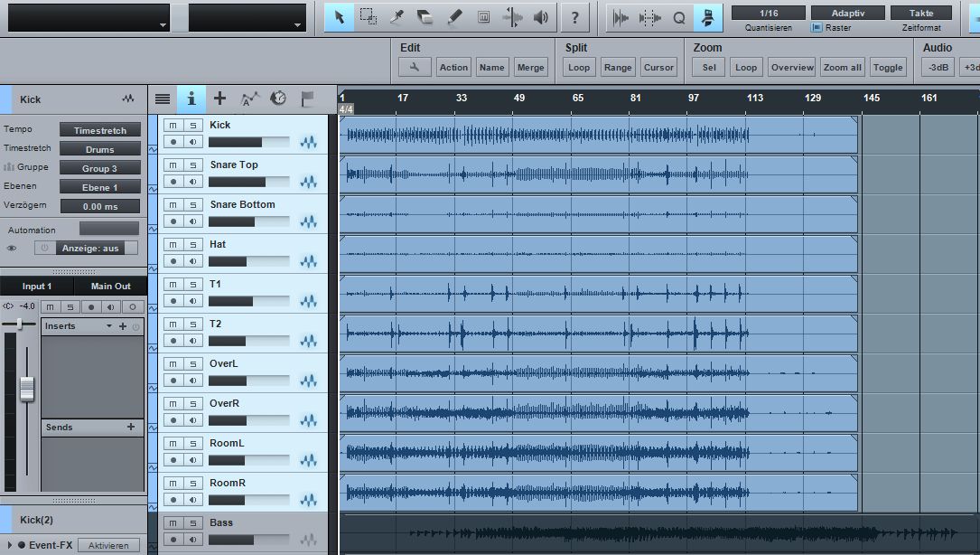Image resolution: width=980 pixels, height=555 pixels.
Task: Open the Quantize panel (Q)
Action: pos(678,17)
